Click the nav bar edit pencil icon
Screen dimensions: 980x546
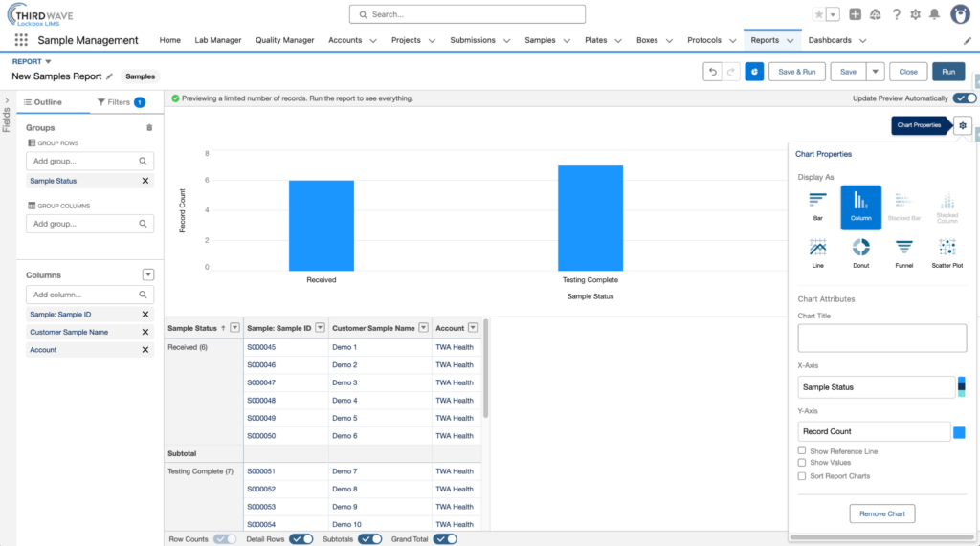(967, 40)
